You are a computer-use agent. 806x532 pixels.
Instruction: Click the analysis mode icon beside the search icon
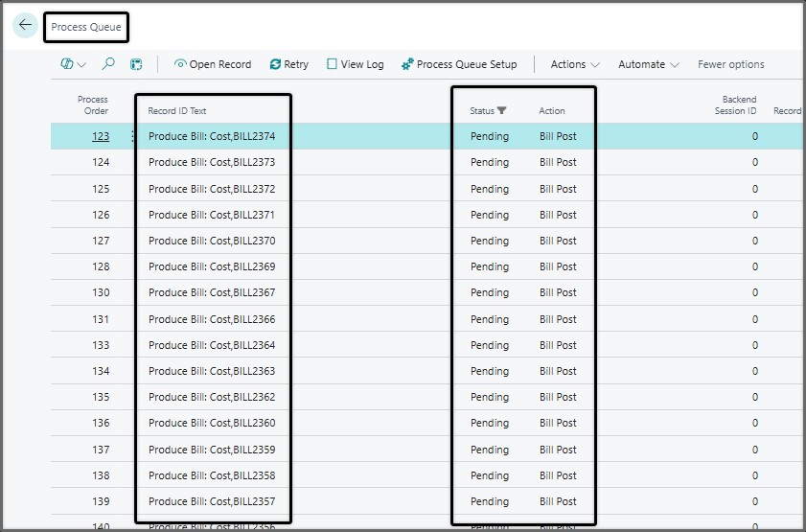coord(136,64)
